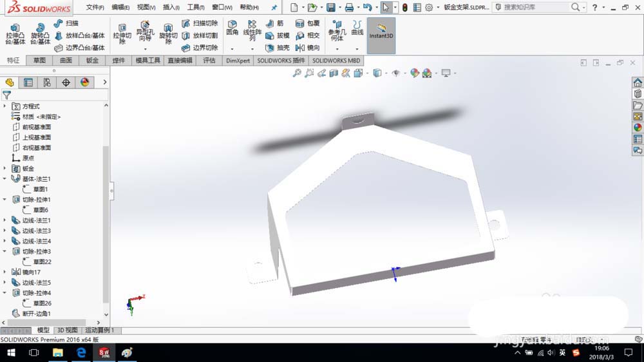Viewport: 644px width, 362px height.
Task: Open the Display Style dropdown in view toolbar
Action: click(386, 73)
